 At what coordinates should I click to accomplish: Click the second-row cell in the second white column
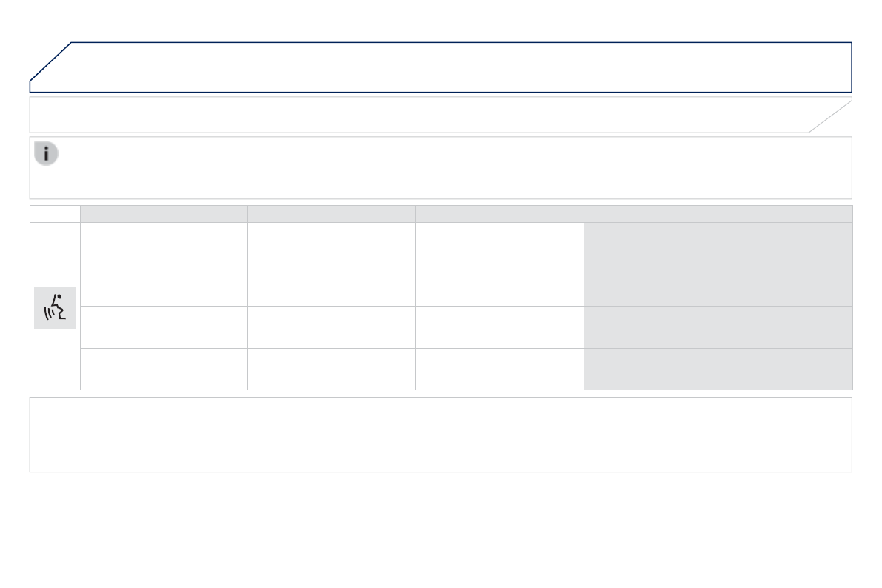point(331,285)
